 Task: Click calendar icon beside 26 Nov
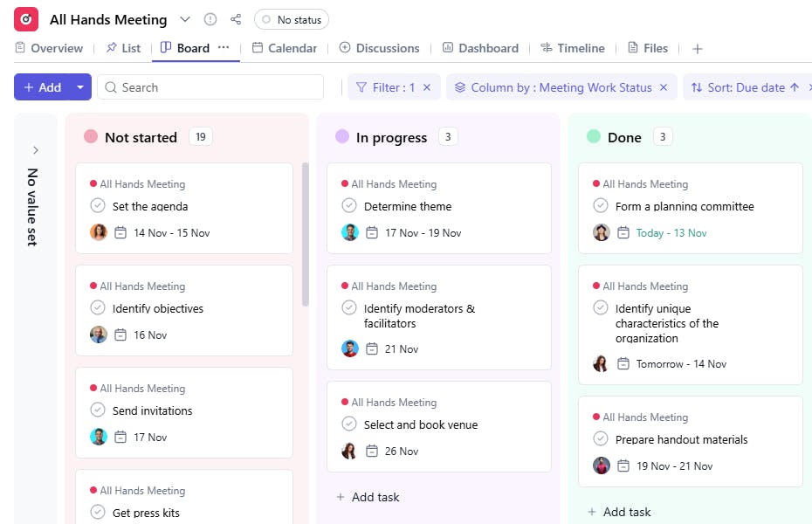pos(372,451)
